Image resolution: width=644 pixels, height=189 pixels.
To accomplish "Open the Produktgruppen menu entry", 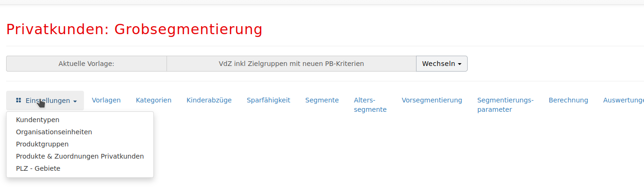I will point(42,144).
